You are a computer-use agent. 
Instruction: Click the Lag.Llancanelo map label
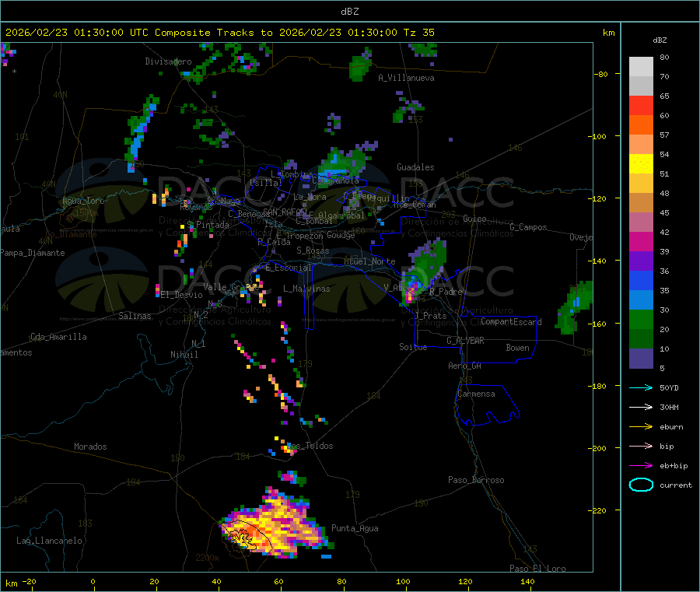tap(50, 541)
